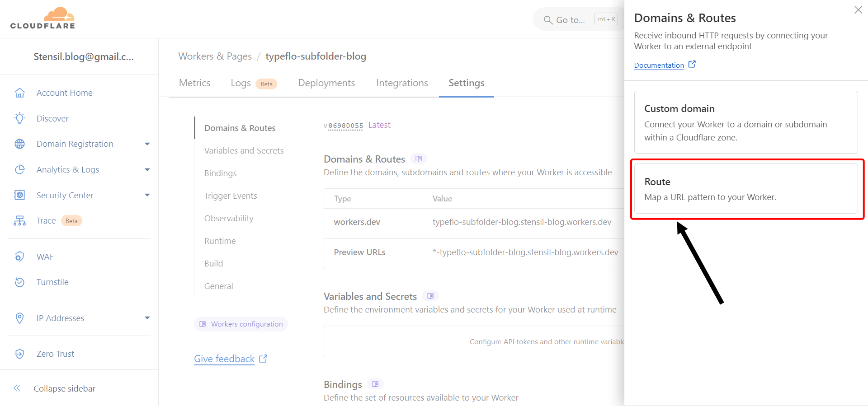The height and width of the screenshot is (406, 868).
Task: Expand Analytics & Logs submenu
Action: pyautogui.click(x=147, y=170)
